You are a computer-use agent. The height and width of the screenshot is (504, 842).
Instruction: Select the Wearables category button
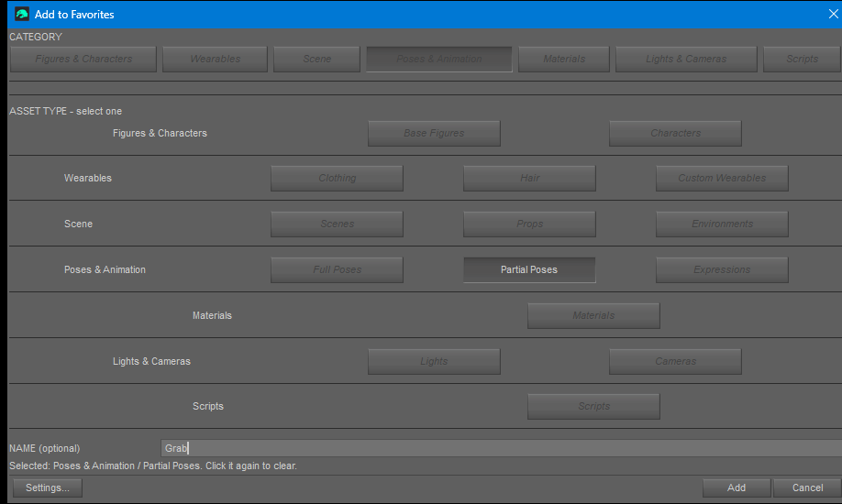point(215,59)
